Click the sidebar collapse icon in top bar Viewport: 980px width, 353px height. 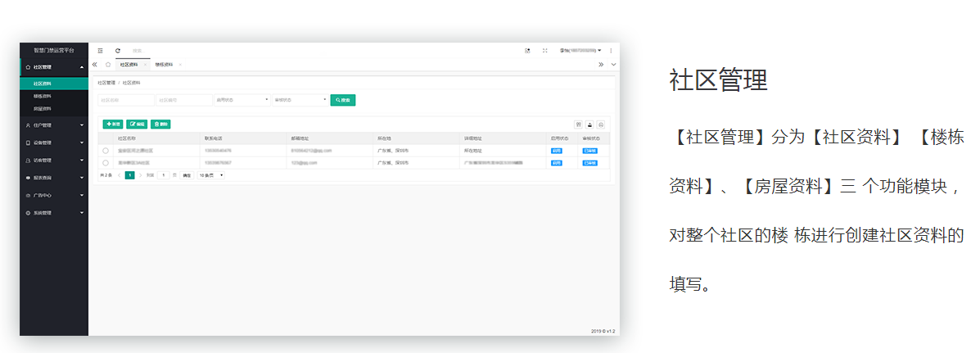click(100, 51)
